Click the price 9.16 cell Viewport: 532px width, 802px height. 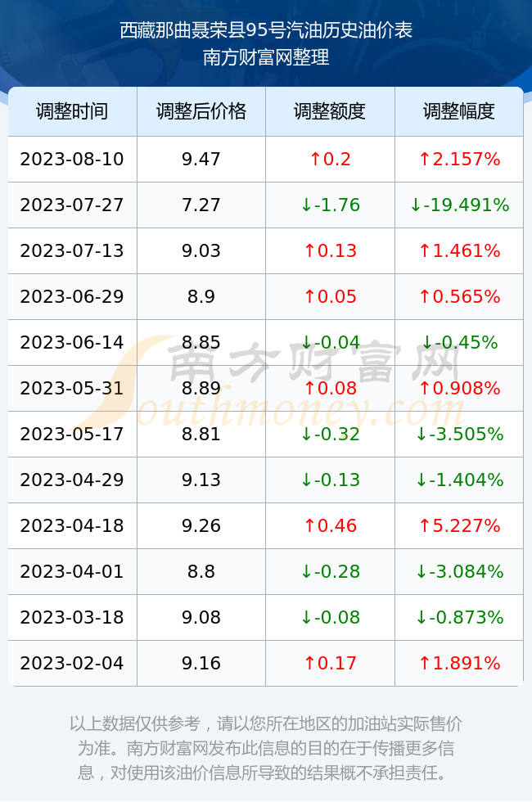coord(201,664)
